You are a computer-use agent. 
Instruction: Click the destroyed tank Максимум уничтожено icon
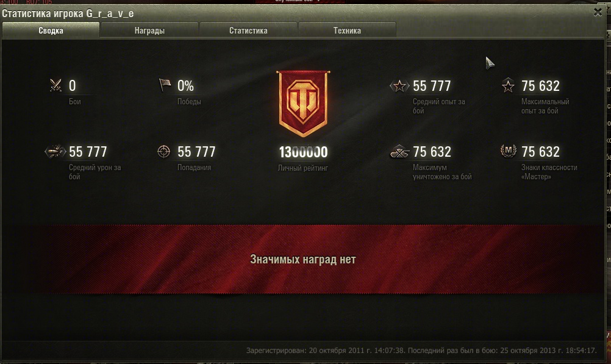(399, 151)
